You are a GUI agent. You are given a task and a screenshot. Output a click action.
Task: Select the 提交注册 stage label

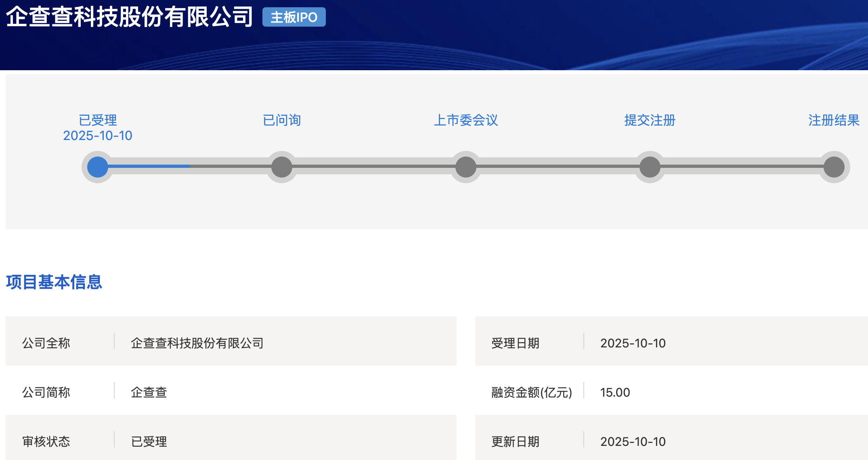pyautogui.click(x=650, y=120)
